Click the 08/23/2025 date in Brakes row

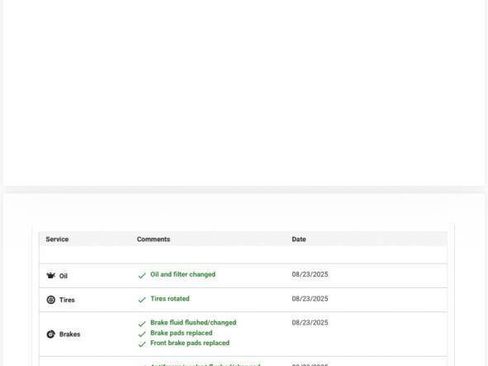click(x=310, y=323)
